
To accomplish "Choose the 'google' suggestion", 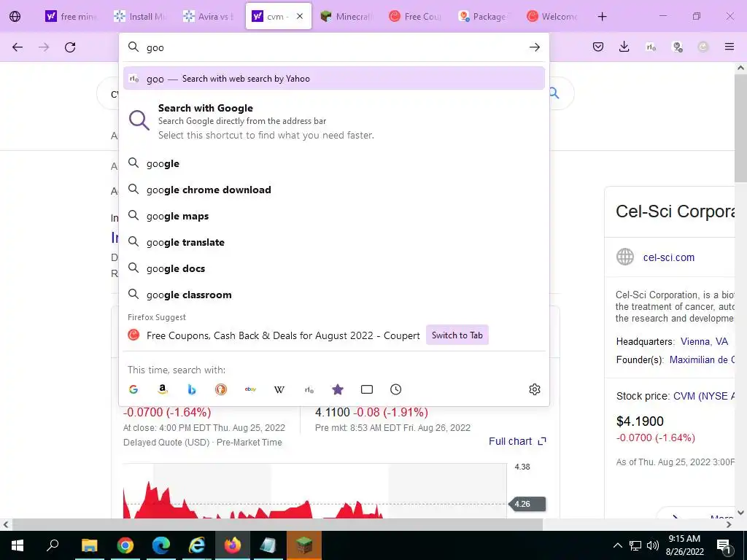I will [334, 163].
